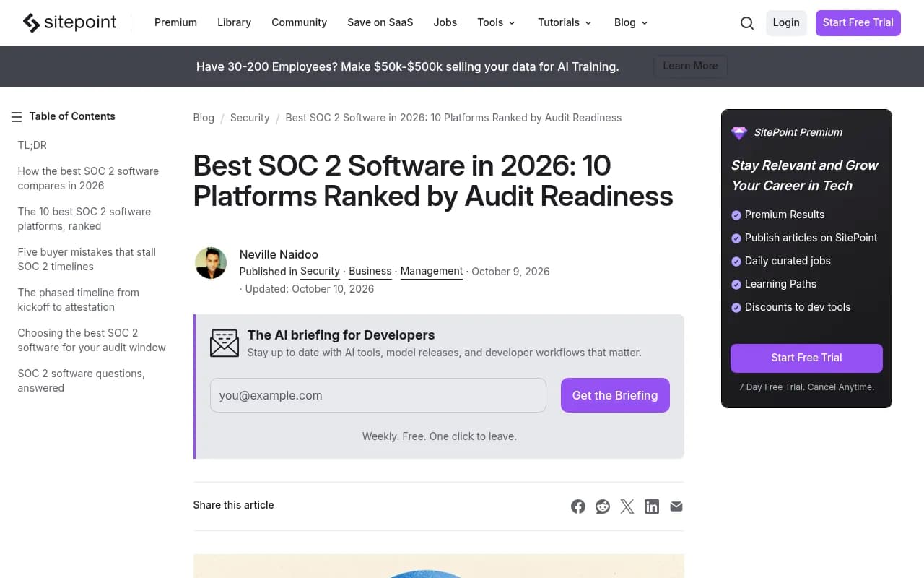The height and width of the screenshot is (578, 924).
Task: Open the Premium nav item
Action: click(175, 22)
